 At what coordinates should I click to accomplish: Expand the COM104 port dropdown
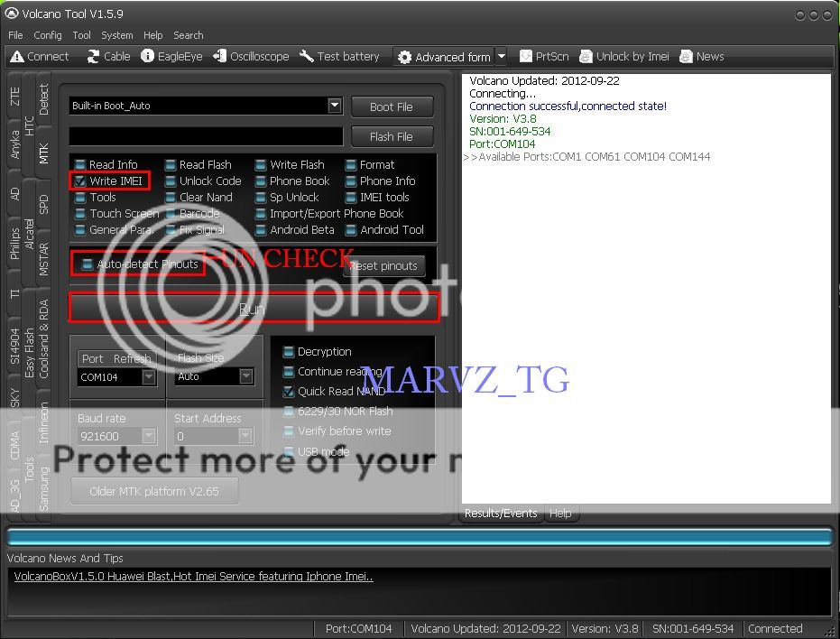click(x=149, y=377)
